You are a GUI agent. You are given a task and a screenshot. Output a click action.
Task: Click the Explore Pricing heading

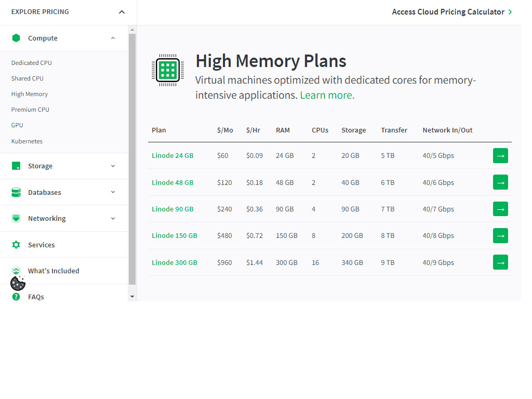point(40,12)
